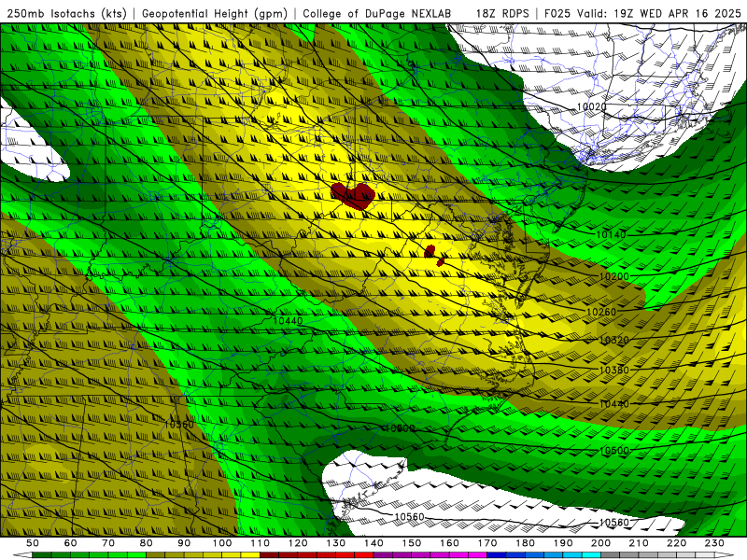
Task: Click the 10380 height contour label
Action: [613, 370]
